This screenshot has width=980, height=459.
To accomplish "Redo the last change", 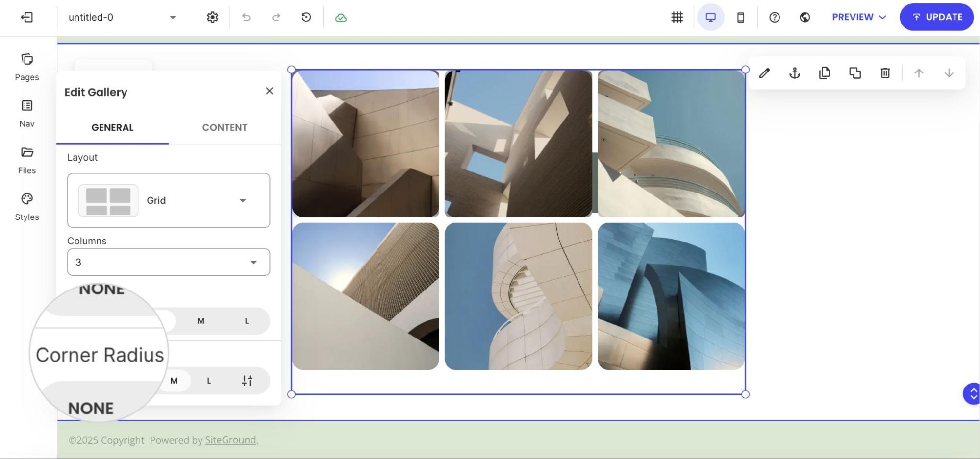I will click(276, 17).
